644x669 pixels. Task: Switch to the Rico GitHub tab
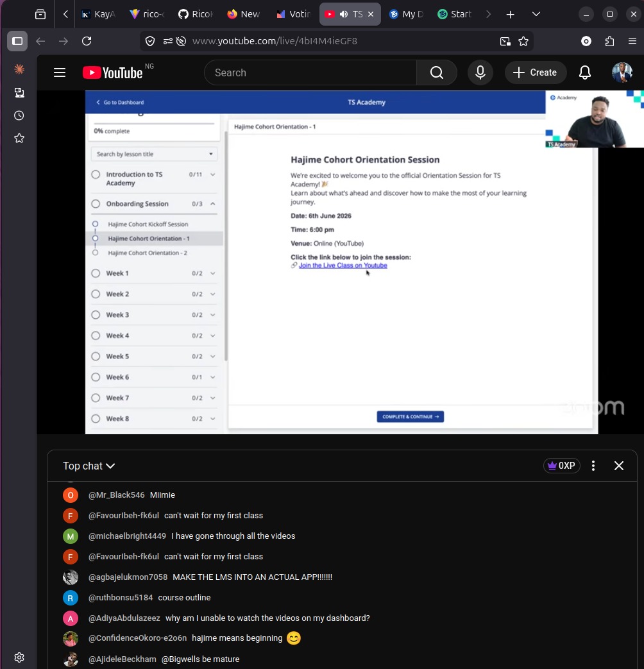[196, 14]
